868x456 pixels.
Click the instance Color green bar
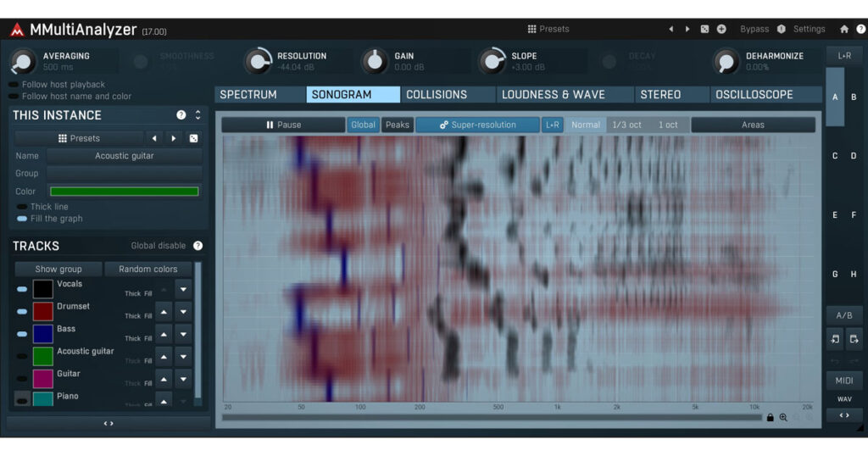(x=125, y=192)
